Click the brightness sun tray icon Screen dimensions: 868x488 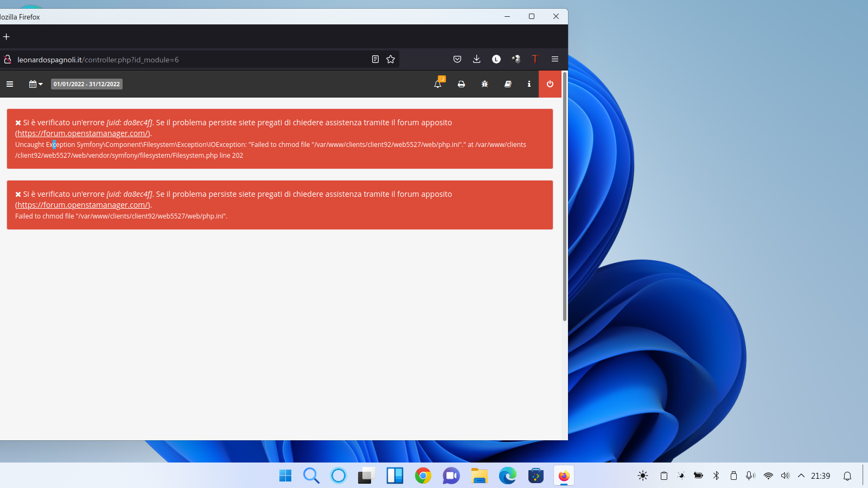(643, 476)
